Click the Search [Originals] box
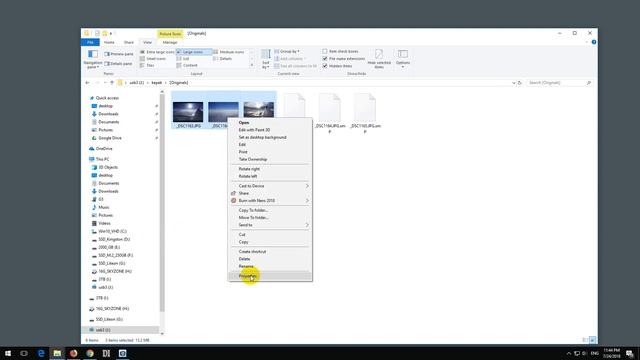 pos(559,83)
